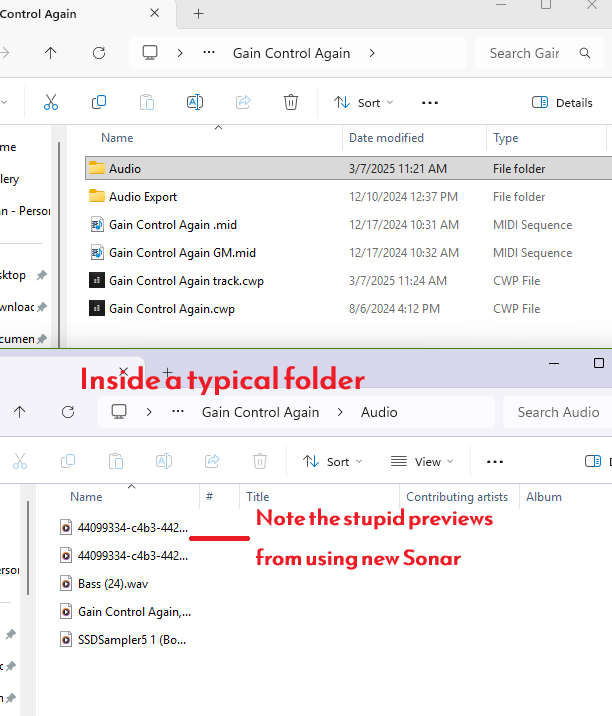Open the Sort dropdown in Audio window
The width and height of the screenshot is (612, 716).
[332, 461]
